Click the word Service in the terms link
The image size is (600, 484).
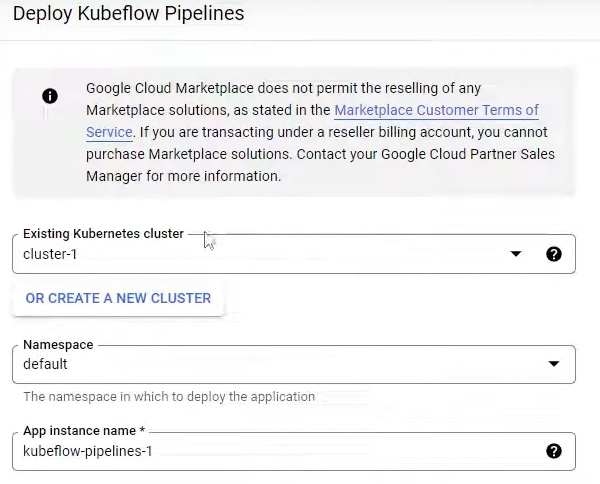tap(109, 132)
